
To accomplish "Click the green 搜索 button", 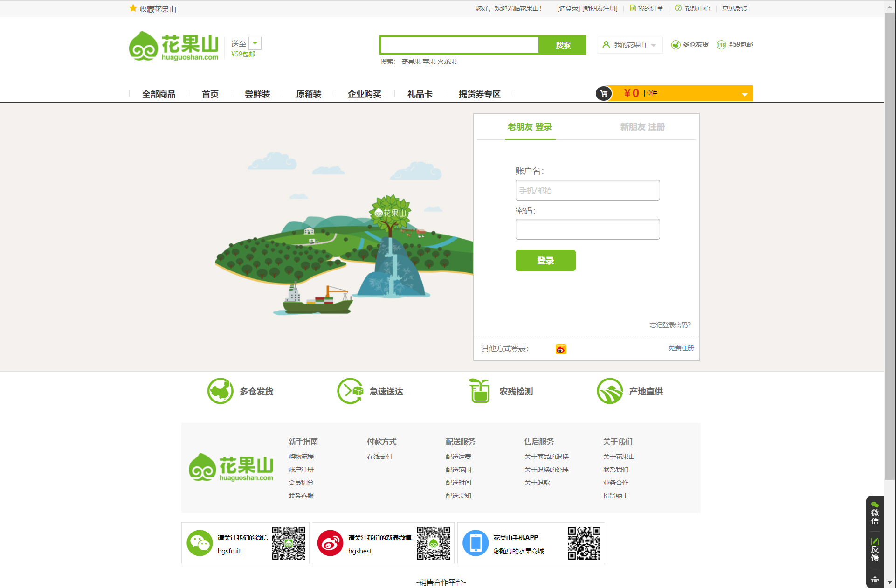I will click(563, 45).
